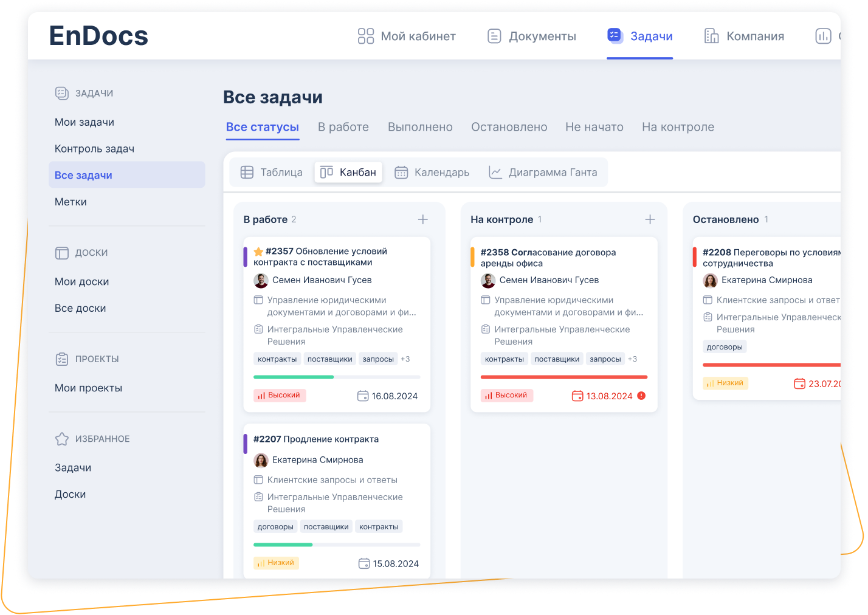This screenshot has width=868, height=615.
Task: Open the На контроле status tab
Action: (x=678, y=127)
